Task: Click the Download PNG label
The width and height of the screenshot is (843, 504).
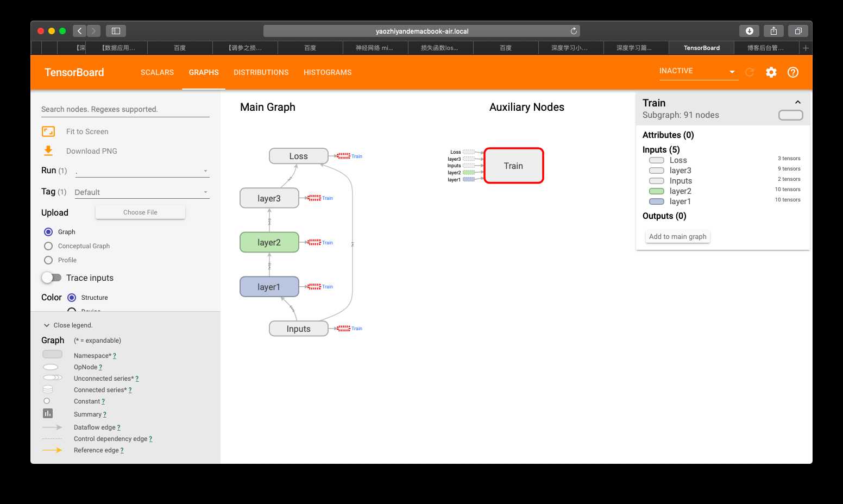Action: pos(92,151)
